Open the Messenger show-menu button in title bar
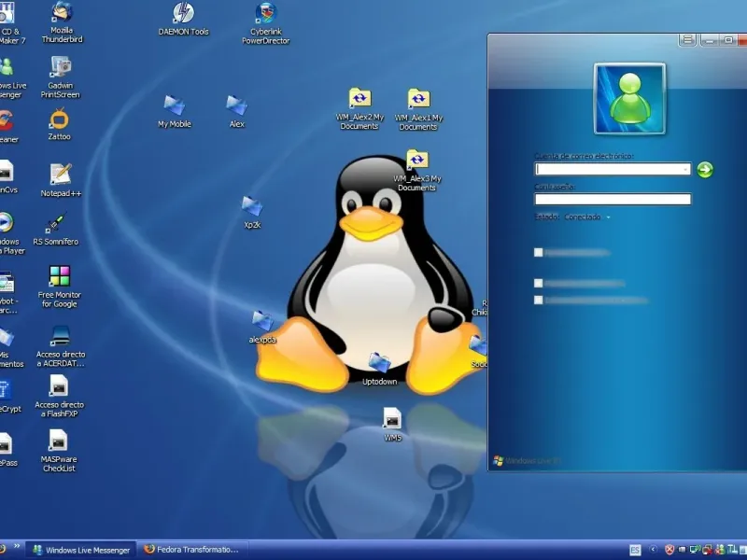747x560 pixels. pos(687,40)
